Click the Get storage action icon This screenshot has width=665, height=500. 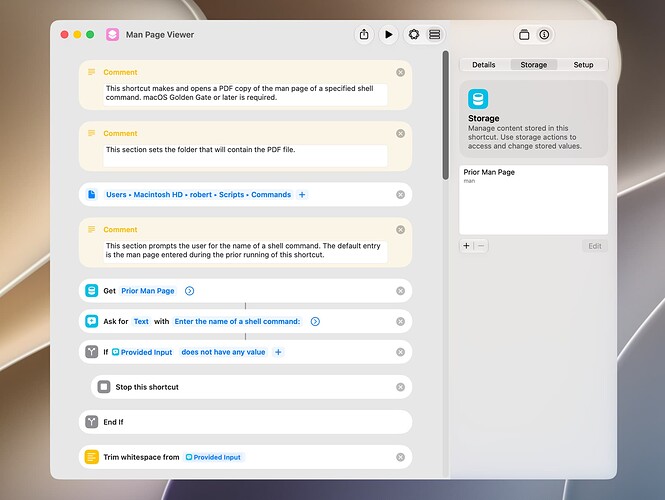click(92, 291)
